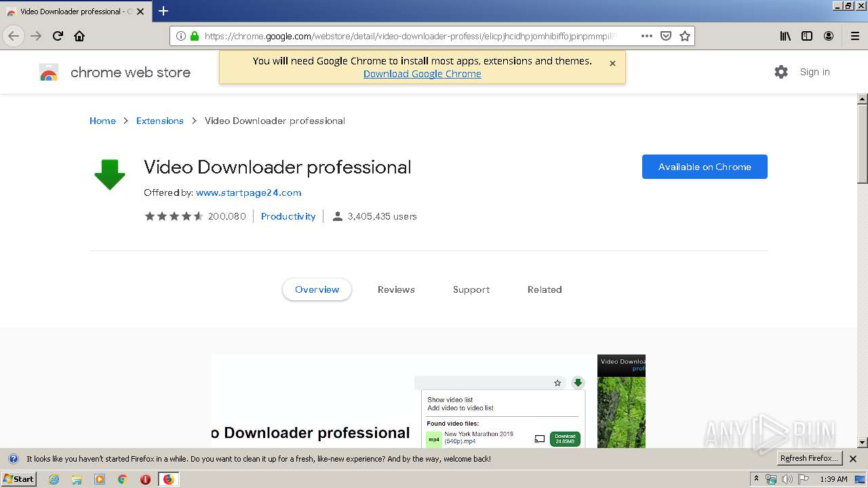
Task: Click the Firefox taskbar button
Action: [x=168, y=479]
